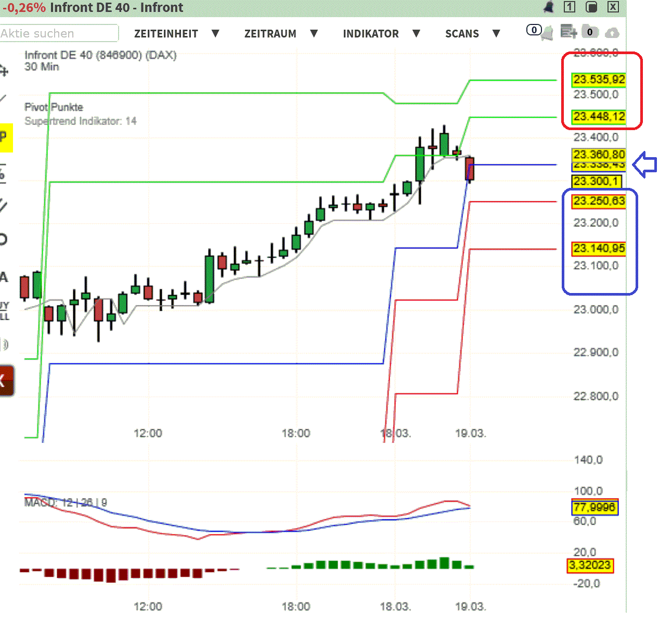The width and height of the screenshot is (672, 623).
Task: Open the INDIKATOR dropdown menu
Action: point(371,33)
